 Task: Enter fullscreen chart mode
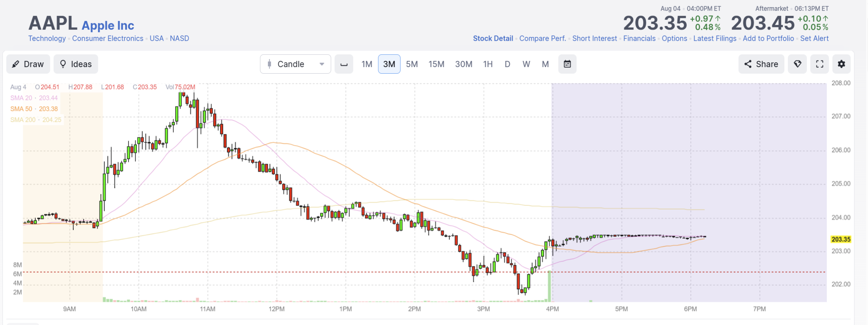click(x=819, y=64)
